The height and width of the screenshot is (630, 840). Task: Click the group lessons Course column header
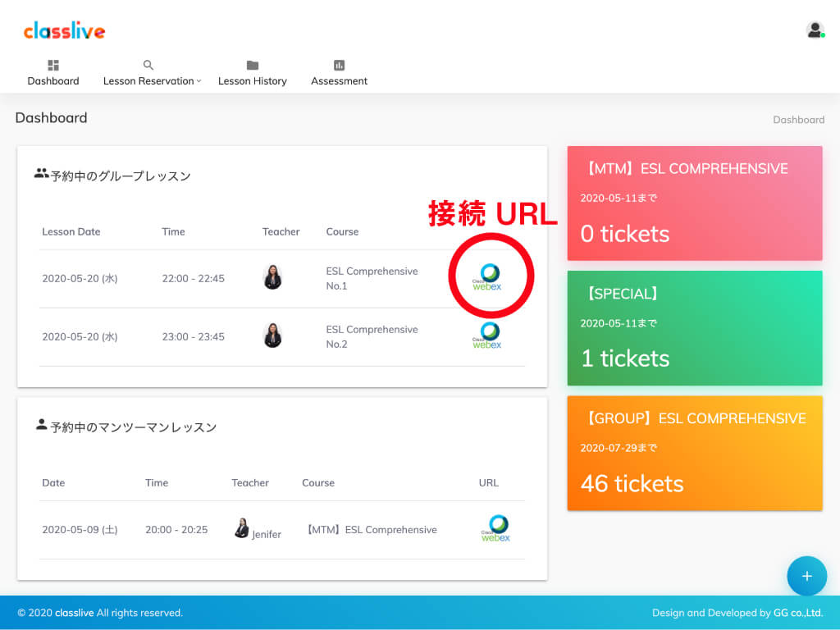pos(342,231)
